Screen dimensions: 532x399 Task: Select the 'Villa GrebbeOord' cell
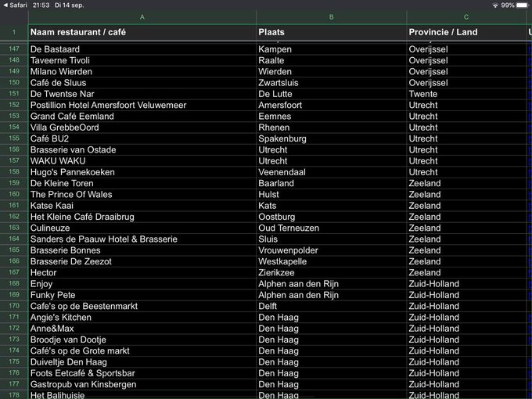pyautogui.click(x=142, y=128)
